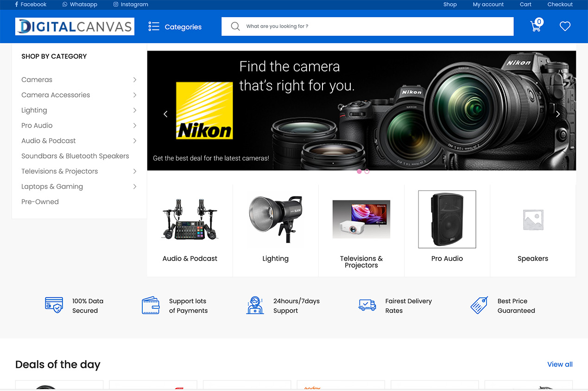588x391 pixels.
Task: Open the Whatsapp contact link
Action: (80, 4)
